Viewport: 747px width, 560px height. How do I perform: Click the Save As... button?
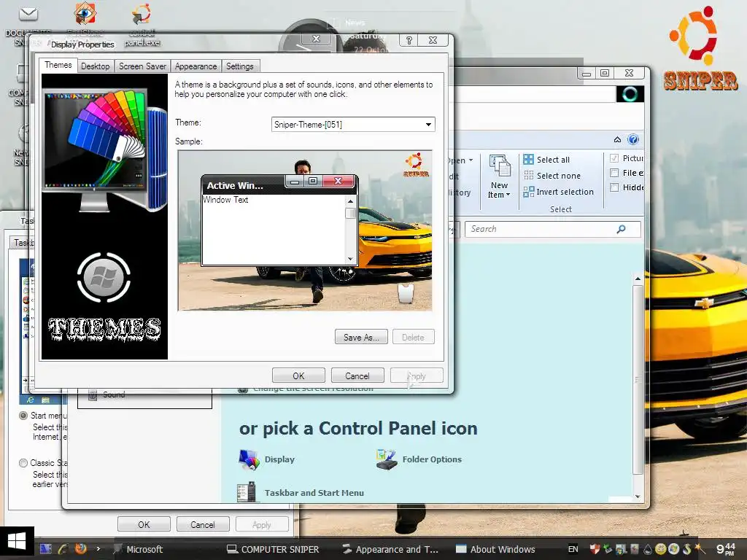[x=361, y=337]
